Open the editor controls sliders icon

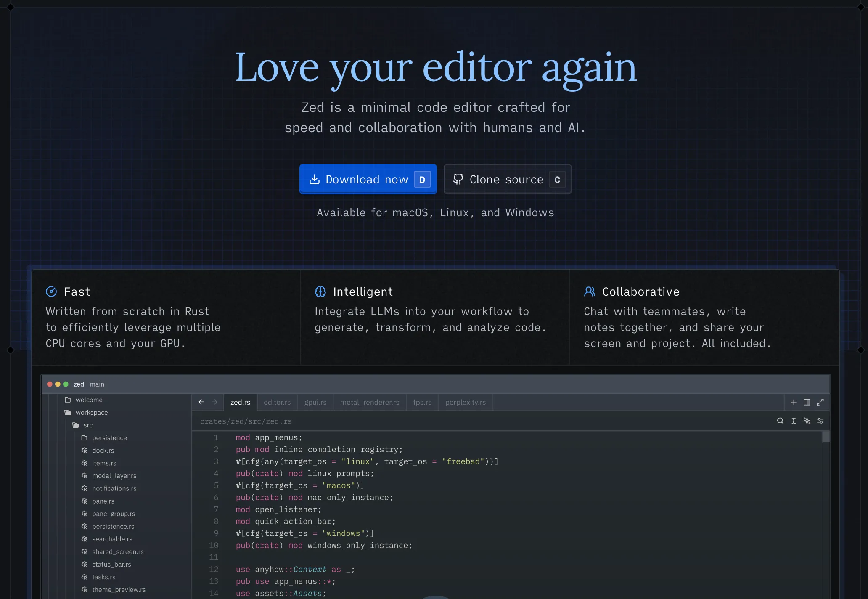click(x=820, y=421)
